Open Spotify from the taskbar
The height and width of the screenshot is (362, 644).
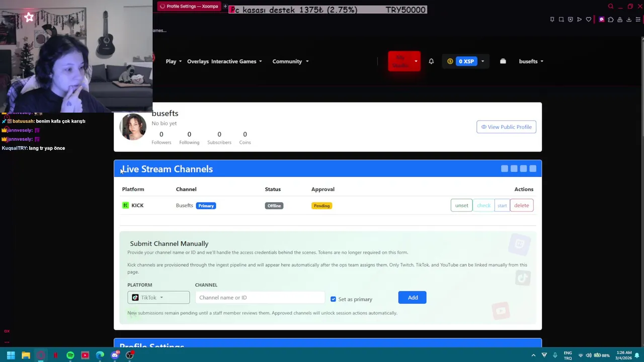[x=70, y=355]
